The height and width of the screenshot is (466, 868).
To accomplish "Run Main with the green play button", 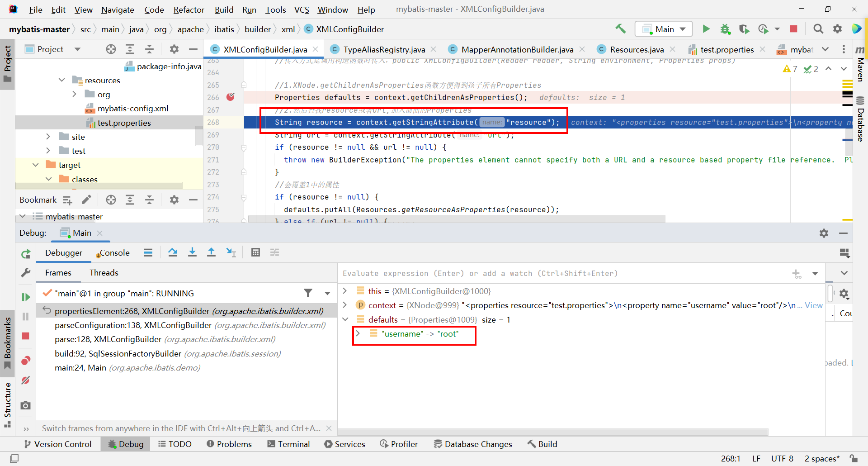I will (706, 29).
